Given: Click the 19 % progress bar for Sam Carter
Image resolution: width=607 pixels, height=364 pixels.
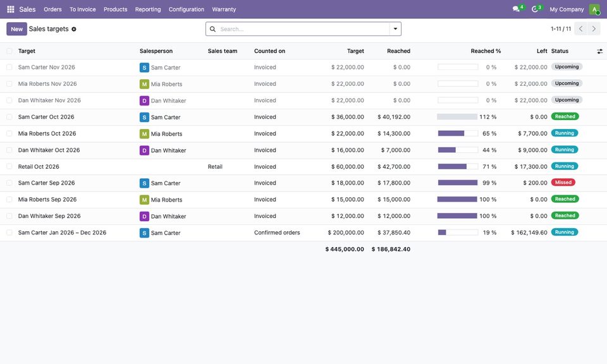Looking at the screenshot, I should tap(458, 233).
